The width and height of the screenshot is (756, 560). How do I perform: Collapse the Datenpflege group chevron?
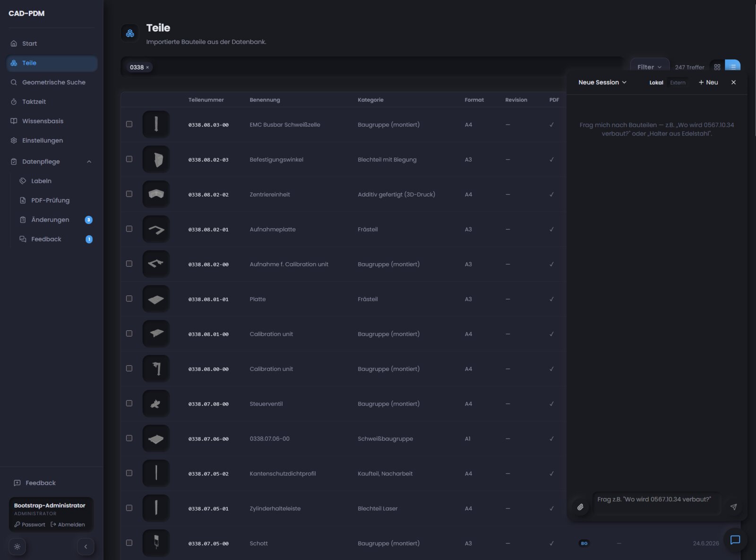coord(89,162)
